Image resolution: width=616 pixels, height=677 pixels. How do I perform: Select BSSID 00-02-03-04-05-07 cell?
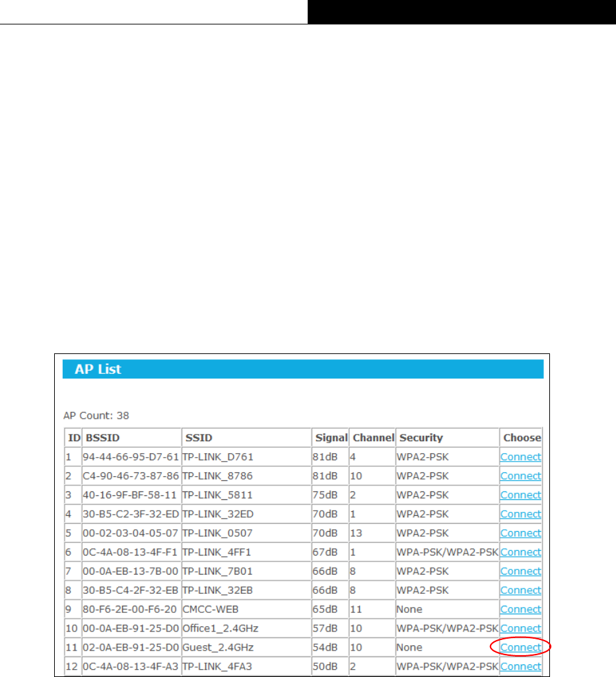[x=131, y=533]
